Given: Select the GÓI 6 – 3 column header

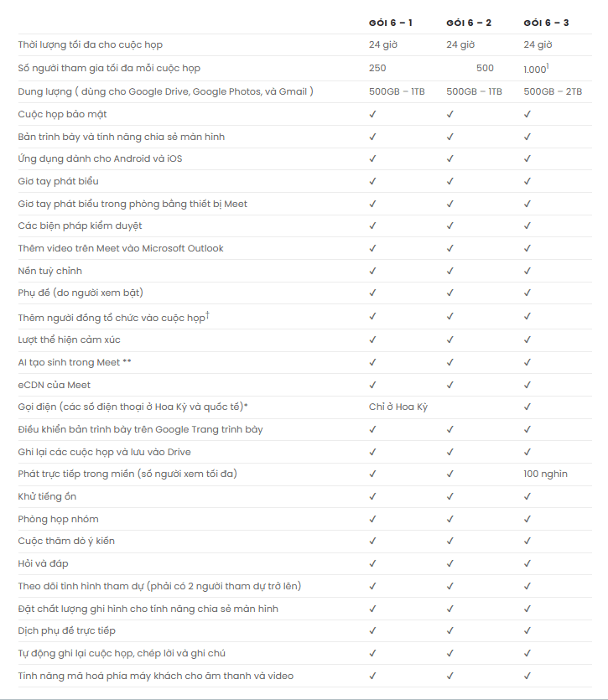Looking at the screenshot, I should 546,22.
